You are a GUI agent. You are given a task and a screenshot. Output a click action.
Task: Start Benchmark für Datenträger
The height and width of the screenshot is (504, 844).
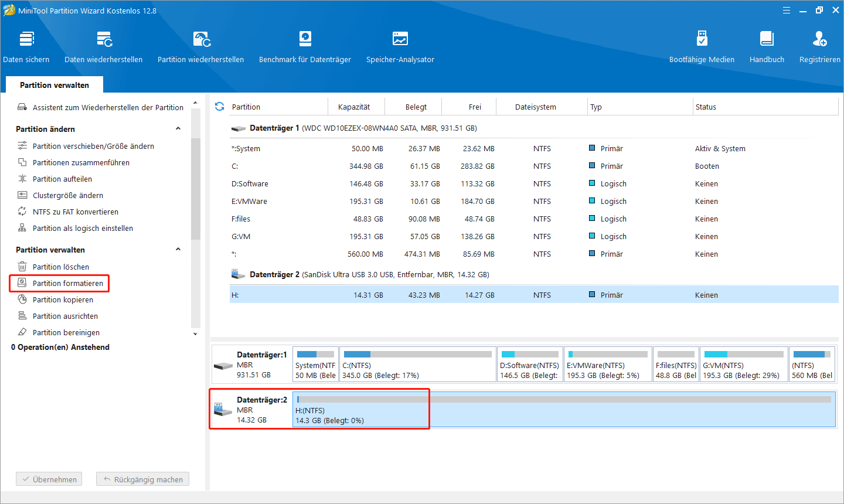(305, 47)
